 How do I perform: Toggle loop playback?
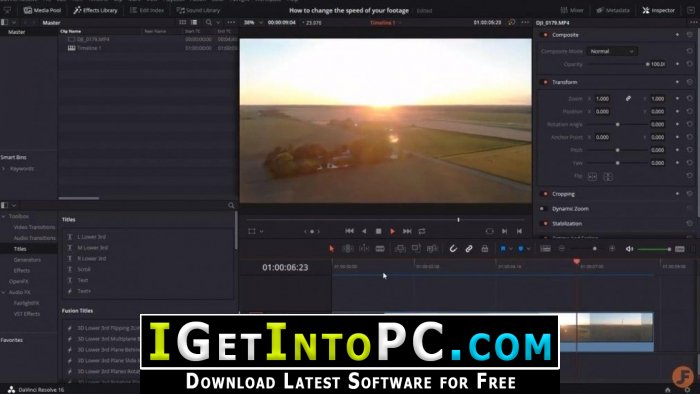point(422,231)
